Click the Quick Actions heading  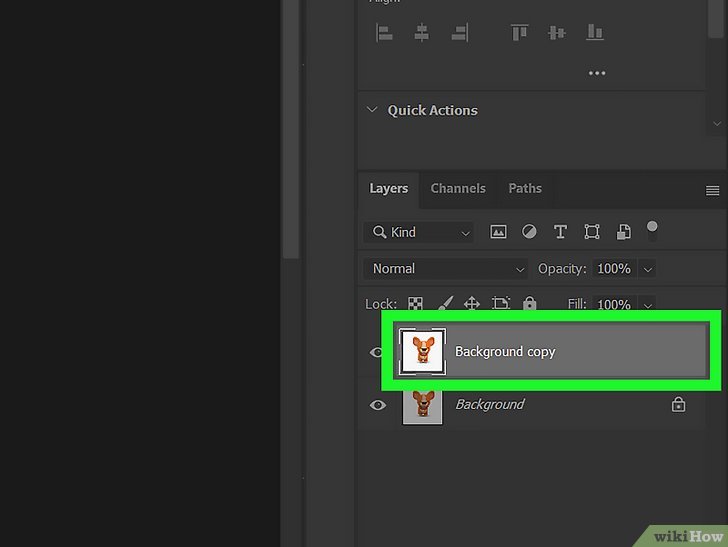point(432,111)
